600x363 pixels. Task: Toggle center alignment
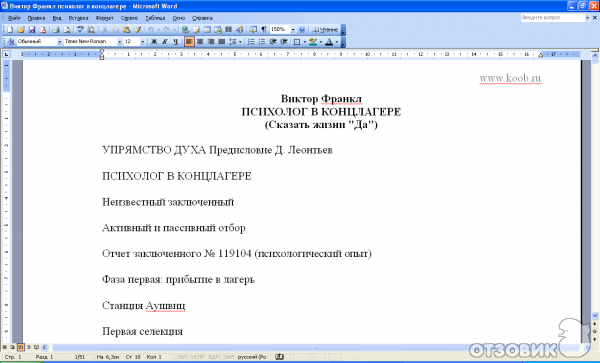(200, 42)
